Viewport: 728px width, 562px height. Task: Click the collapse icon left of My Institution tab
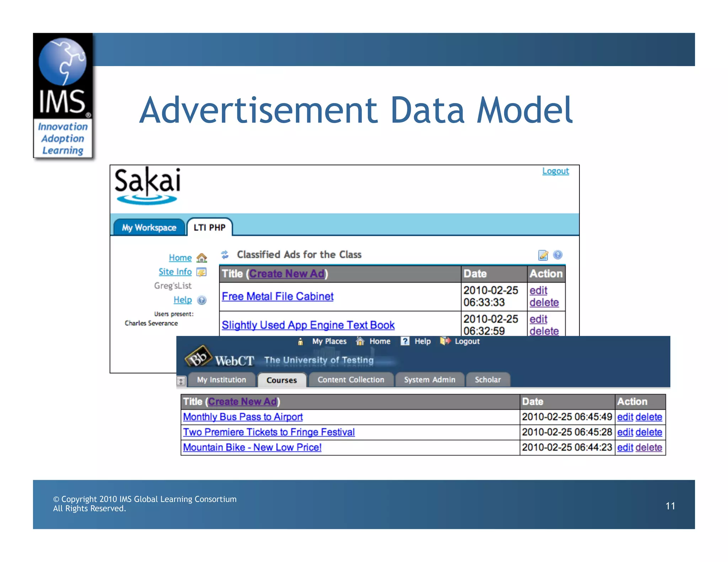[x=181, y=381]
